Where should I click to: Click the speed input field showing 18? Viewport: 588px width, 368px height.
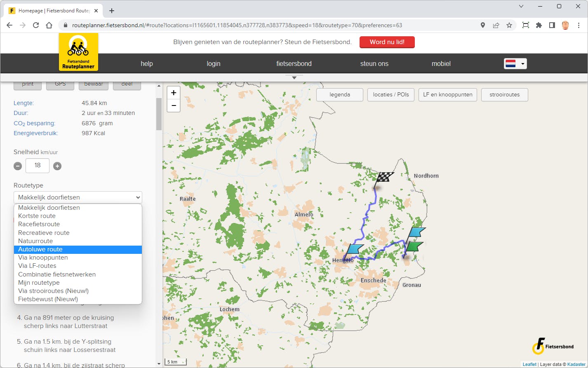[38, 166]
